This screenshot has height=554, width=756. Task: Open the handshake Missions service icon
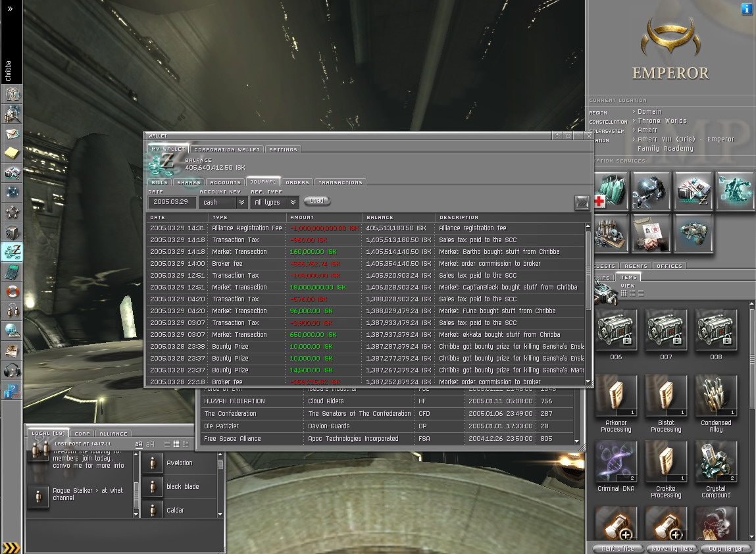click(651, 234)
